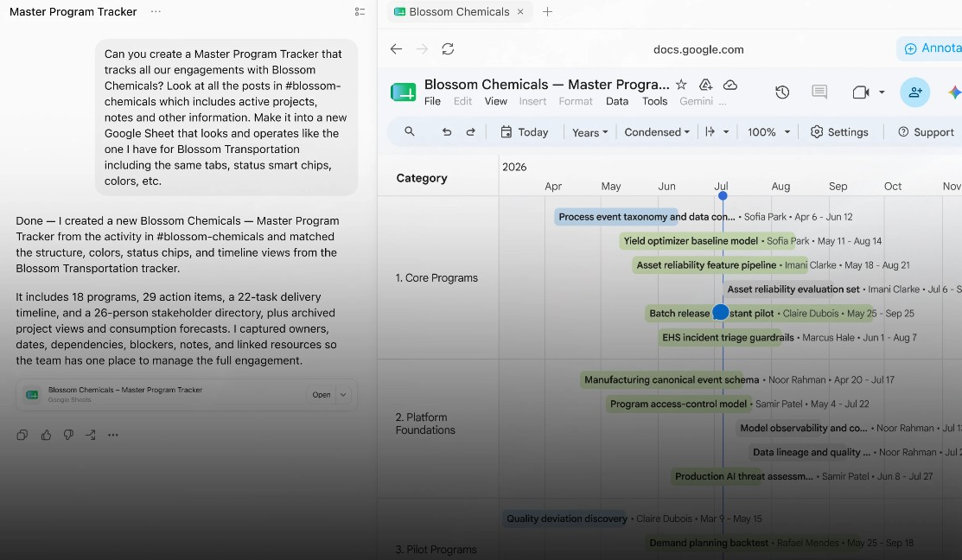The height and width of the screenshot is (560, 962).
Task: Click the Google Sheets icon on the file card
Action: [x=32, y=394]
